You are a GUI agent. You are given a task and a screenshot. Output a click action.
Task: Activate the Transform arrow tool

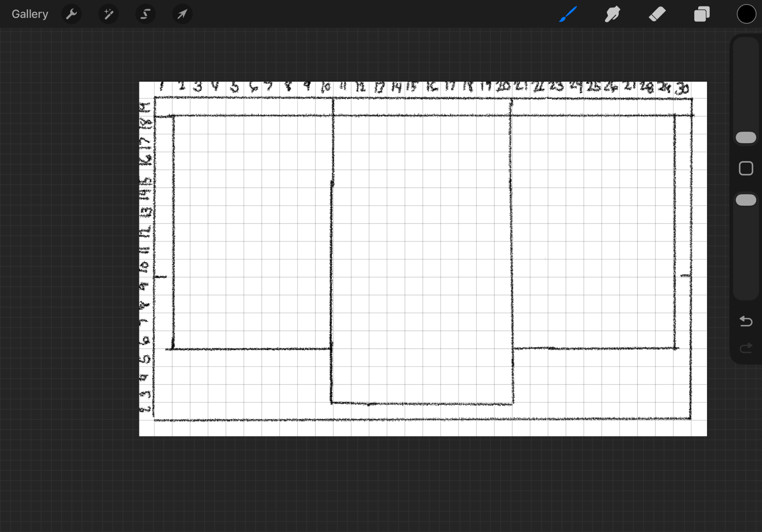pos(182,14)
